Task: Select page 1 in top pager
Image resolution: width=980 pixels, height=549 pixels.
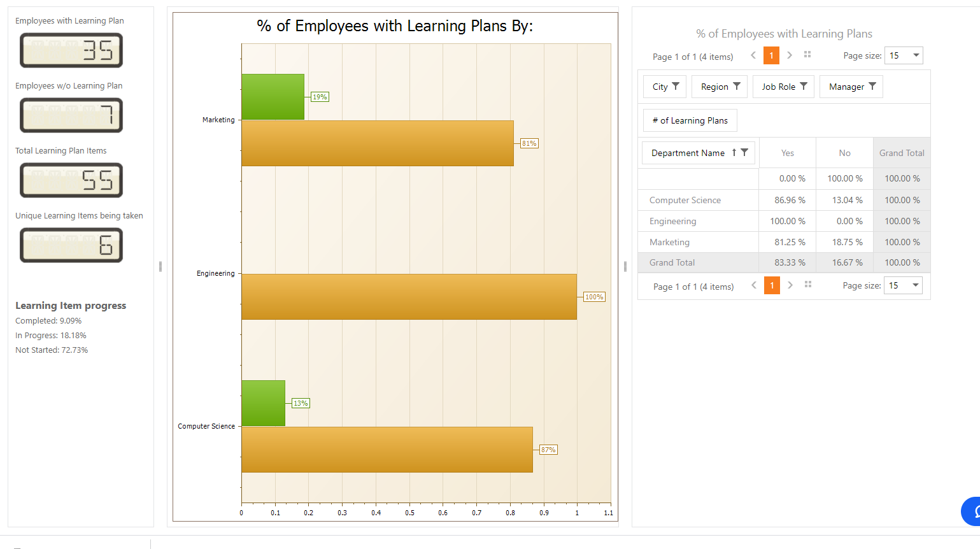Action: 771,55
